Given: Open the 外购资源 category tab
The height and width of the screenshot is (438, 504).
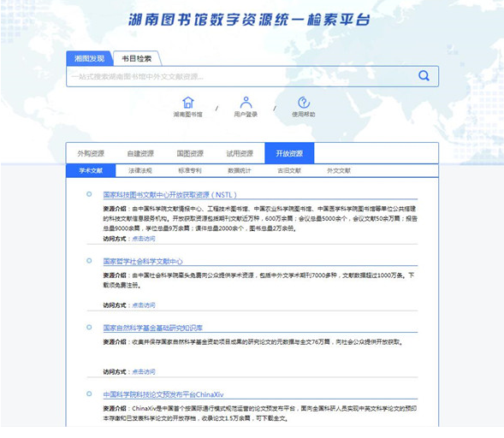Looking at the screenshot, I should [91, 153].
